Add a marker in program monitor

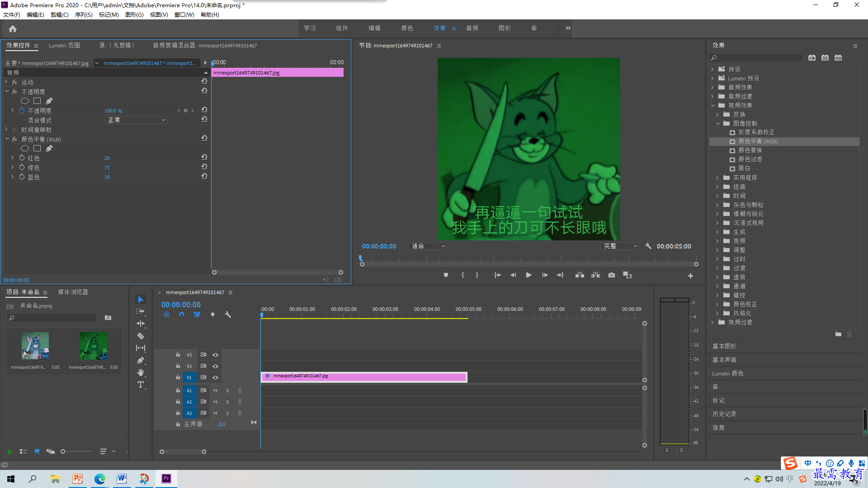446,275
